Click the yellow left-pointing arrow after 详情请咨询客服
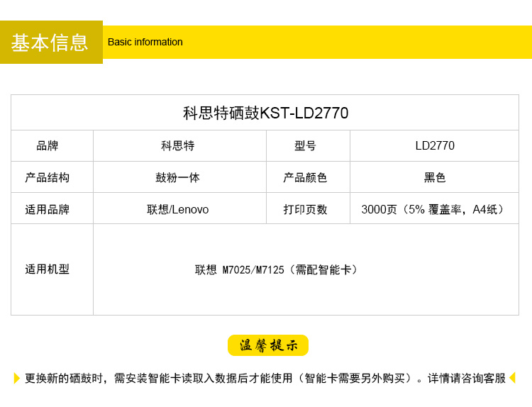The width and height of the screenshot is (532, 407). 512,378
